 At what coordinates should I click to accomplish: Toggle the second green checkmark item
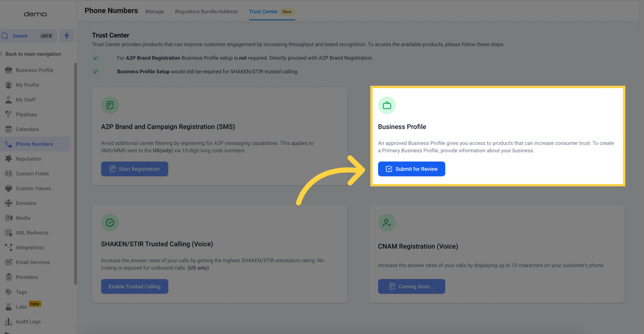click(95, 71)
